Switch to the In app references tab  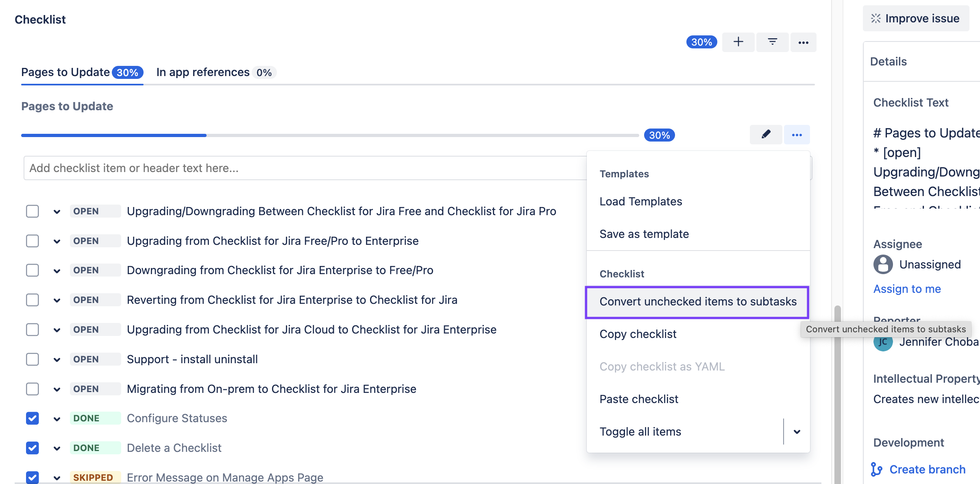pyautogui.click(x=203, y=72)
